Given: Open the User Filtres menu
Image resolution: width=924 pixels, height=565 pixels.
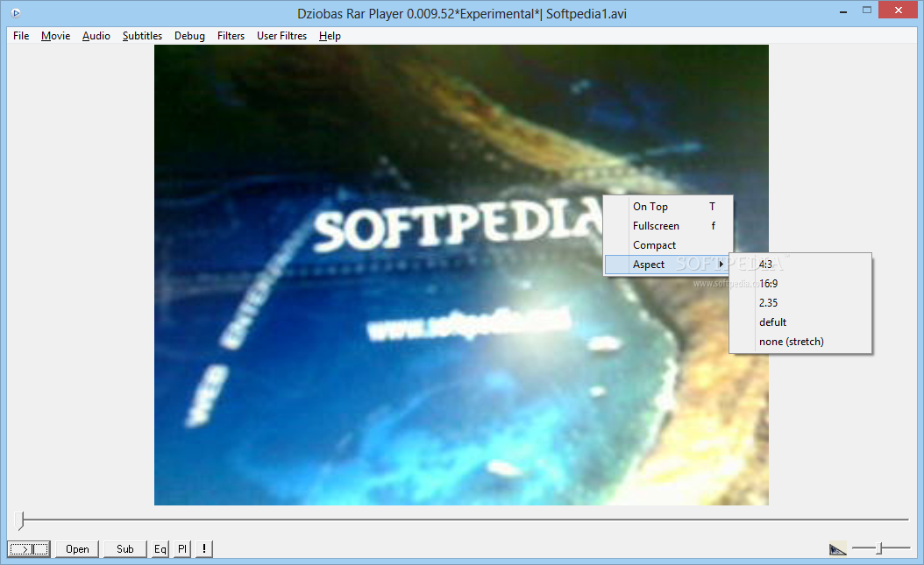Looking at the screenshot, I should click(281, 36).
